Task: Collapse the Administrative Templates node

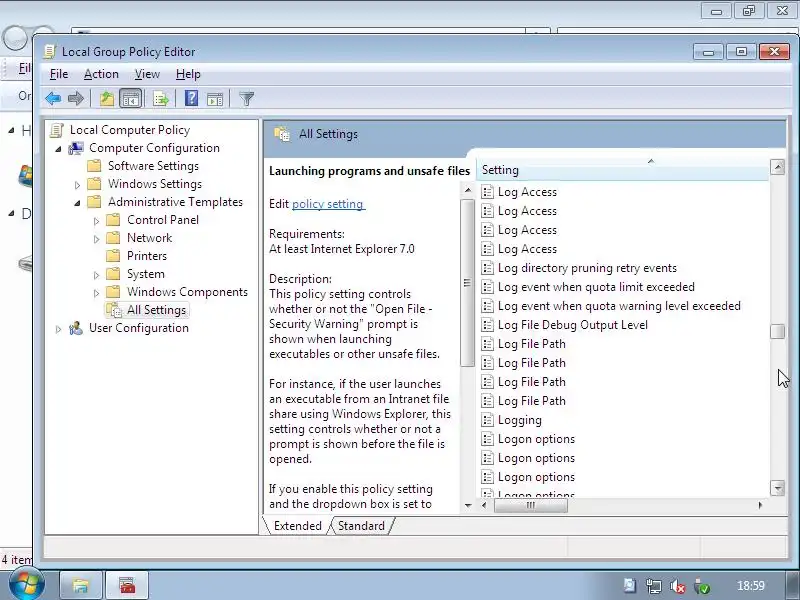Action: 78,203
